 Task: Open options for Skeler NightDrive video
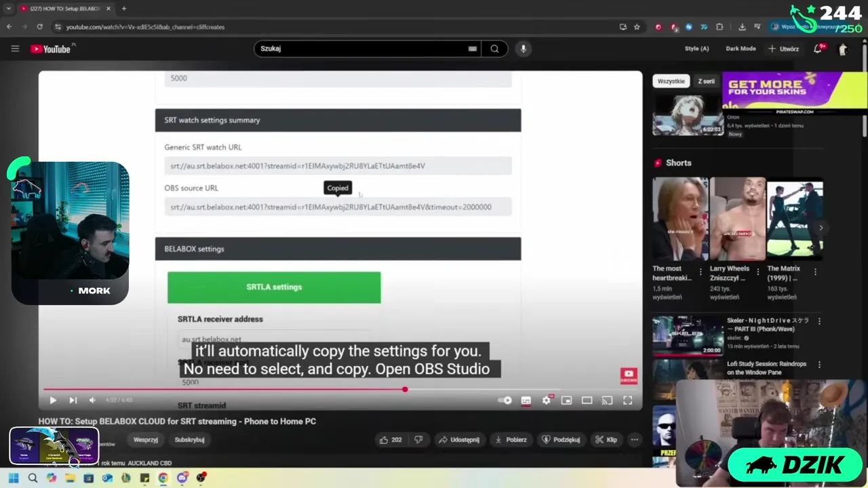(819, 321)
